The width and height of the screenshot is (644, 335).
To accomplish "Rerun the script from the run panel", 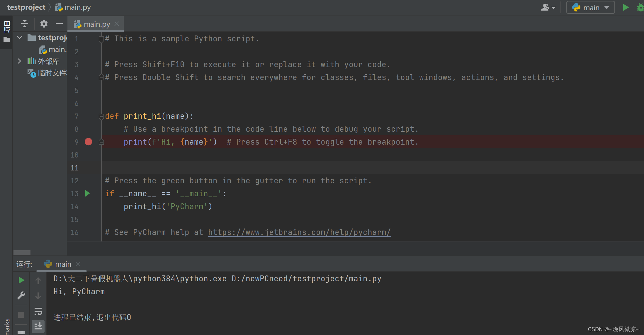I will pyautogui.click(x=21, y=280).
